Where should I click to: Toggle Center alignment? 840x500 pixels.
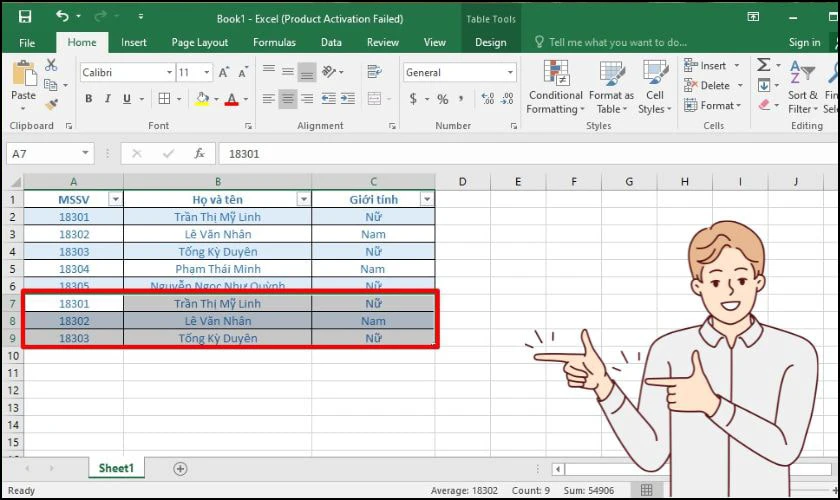pyautogui.click(x=288, y=99)
